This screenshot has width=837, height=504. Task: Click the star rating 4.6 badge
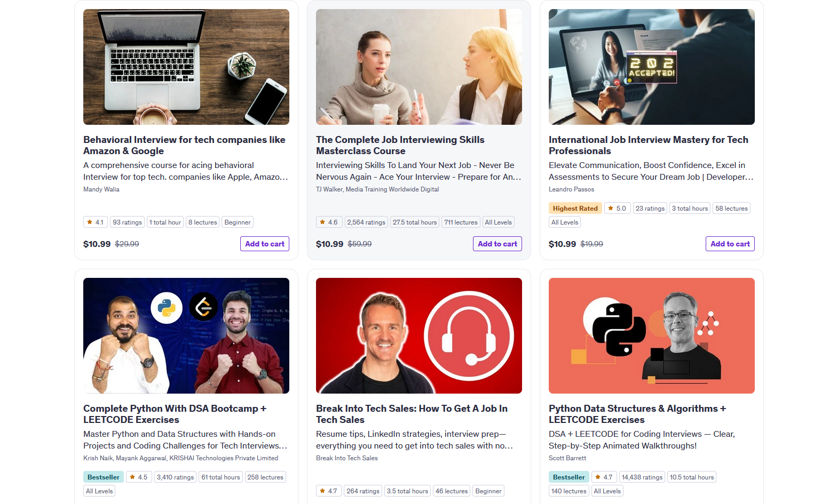point(329,222)
